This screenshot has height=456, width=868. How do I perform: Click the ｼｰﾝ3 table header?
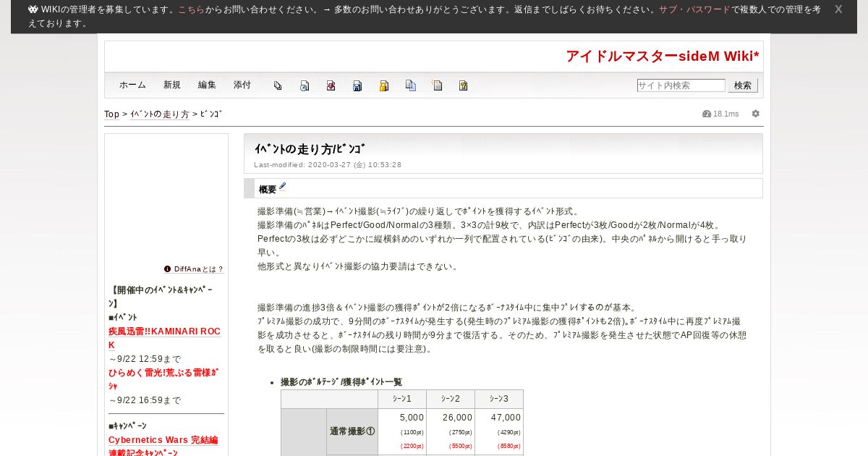click(499, 399)
